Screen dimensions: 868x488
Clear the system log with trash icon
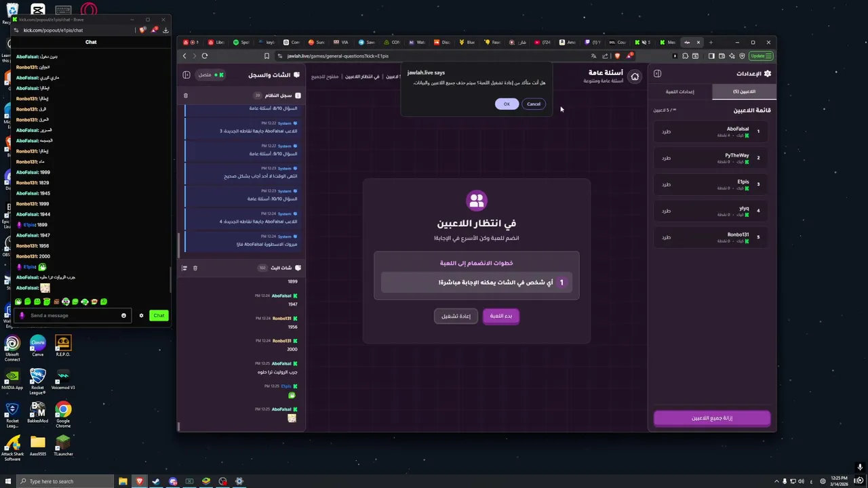pos(186,96)
